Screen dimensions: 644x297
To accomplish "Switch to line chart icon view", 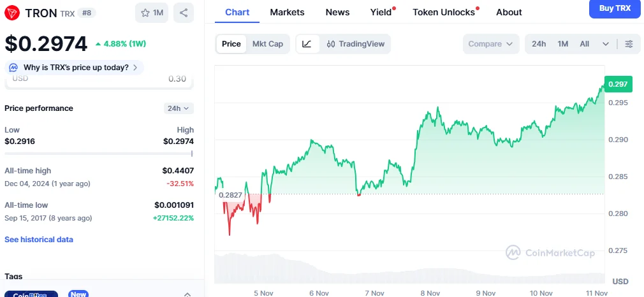I will point(307,44).
